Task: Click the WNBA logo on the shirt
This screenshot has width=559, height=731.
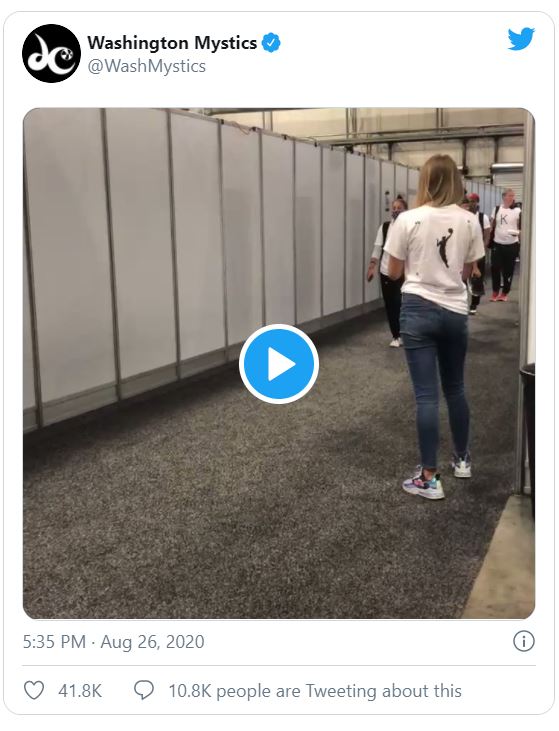Action: [444, 247]
